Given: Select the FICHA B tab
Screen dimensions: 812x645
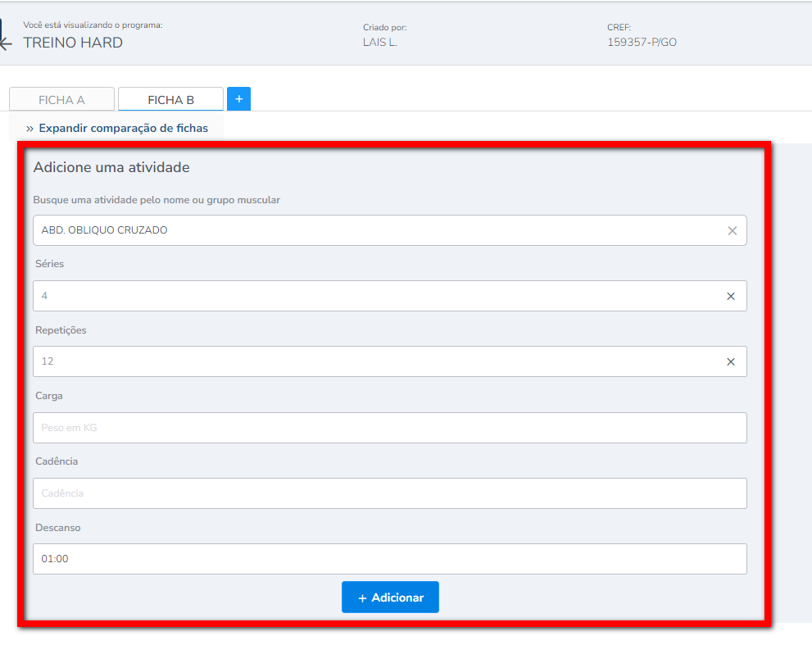Looking at the screenshot, I should click(x=170, y=100).
